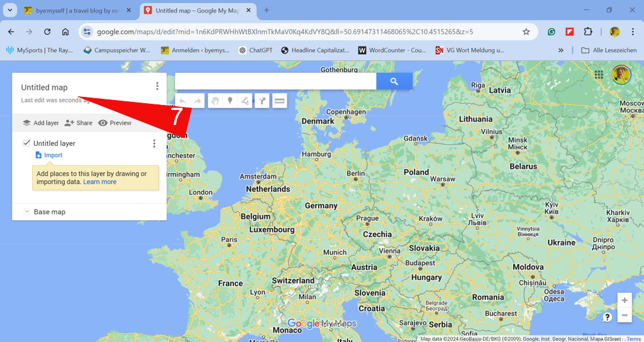Screen dimensions: 644x342
Task: Click the Preview button
Action: [114, 123]
